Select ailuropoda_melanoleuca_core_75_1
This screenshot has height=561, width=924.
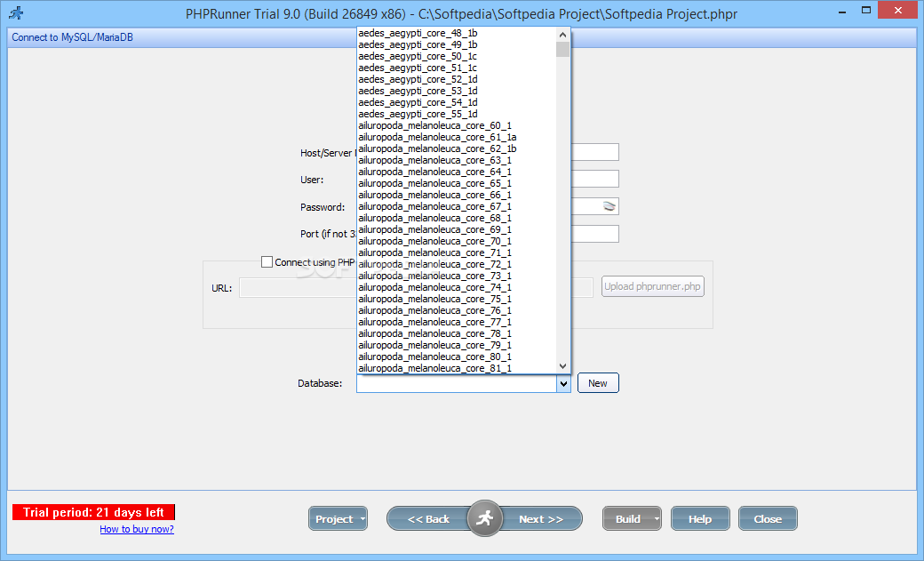pos(456,299)
